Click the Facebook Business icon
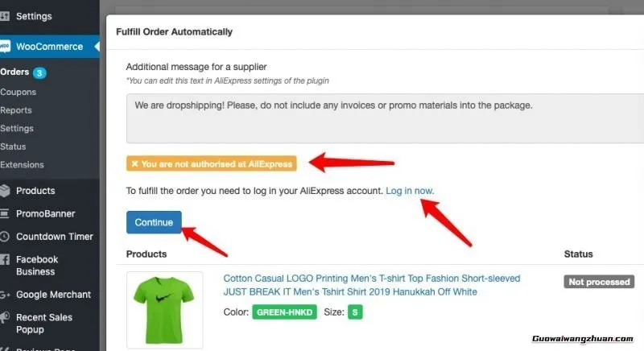 tap(5, 259)
